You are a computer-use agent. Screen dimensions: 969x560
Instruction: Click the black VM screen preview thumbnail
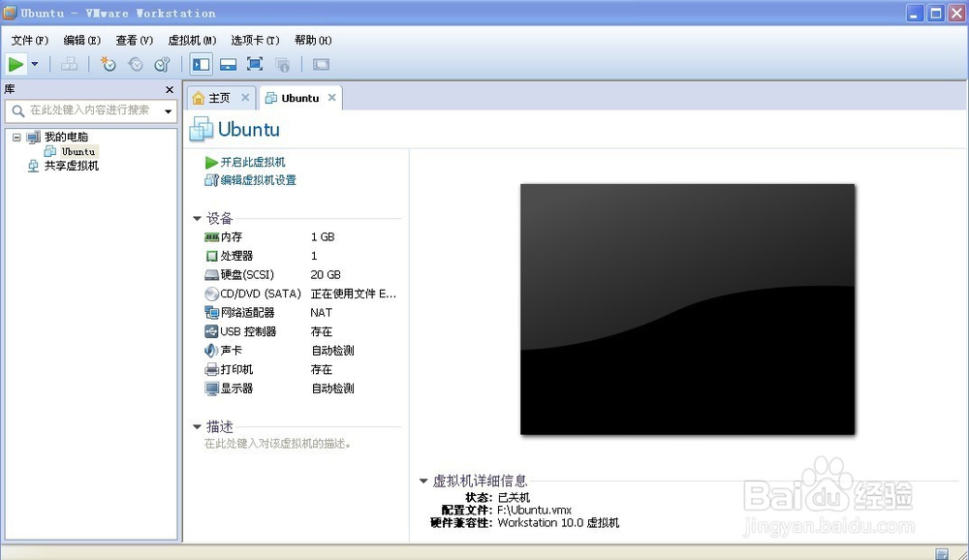coord(687,309)
